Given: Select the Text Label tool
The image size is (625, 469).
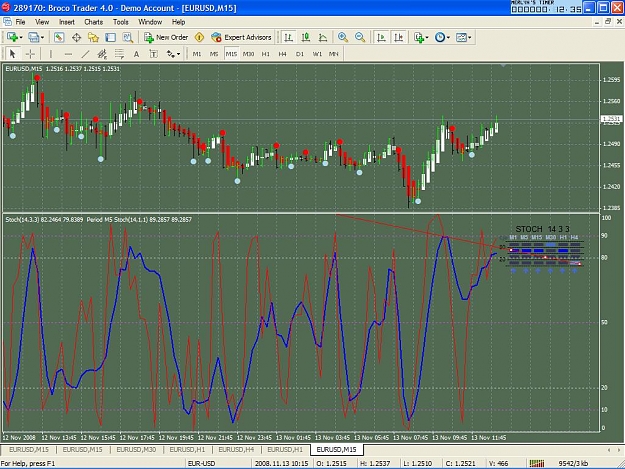Looking at the screenshot, I should [153, 54].
